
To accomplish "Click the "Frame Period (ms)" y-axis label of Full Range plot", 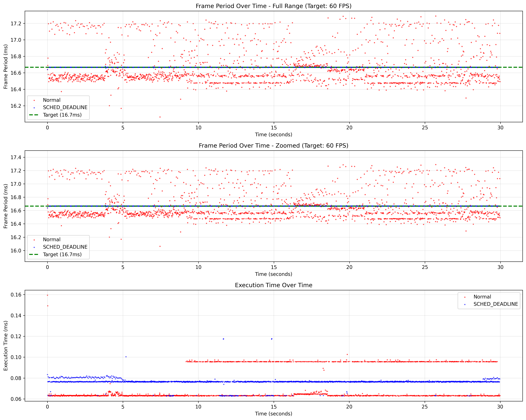I will (6, 66).
